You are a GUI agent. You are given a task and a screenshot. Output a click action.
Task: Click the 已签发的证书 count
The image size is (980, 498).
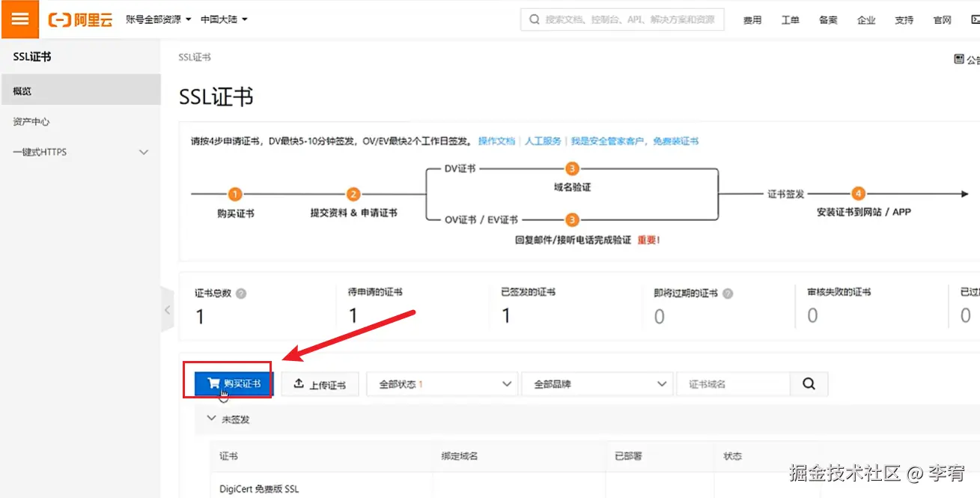pyautogui.click(x=506, y=316)
